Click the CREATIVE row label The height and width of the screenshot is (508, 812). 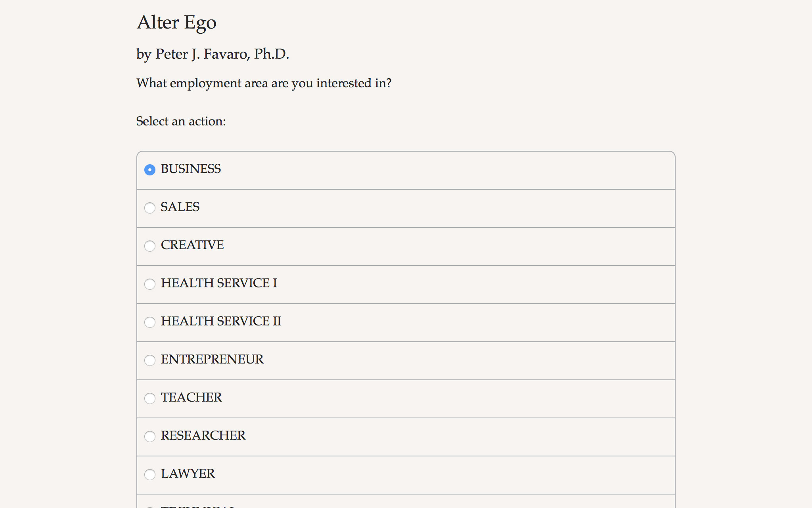coord(192,245)
